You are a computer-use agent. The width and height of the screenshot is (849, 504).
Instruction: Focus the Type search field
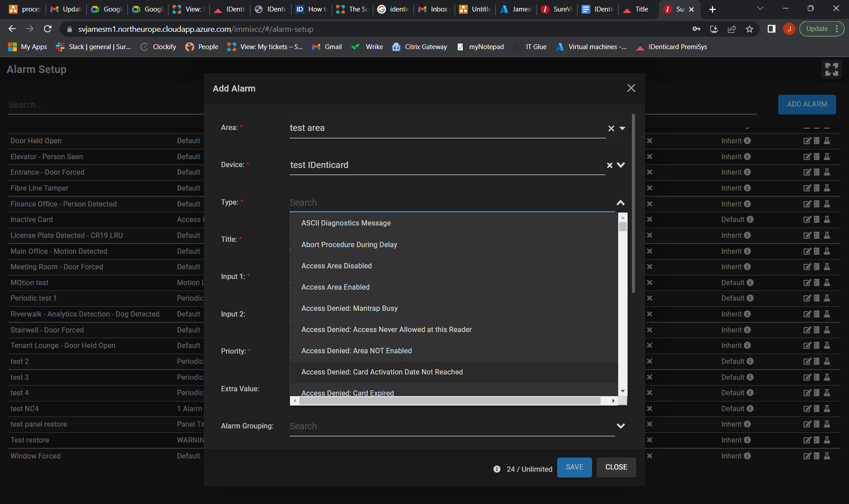point(452,202)
